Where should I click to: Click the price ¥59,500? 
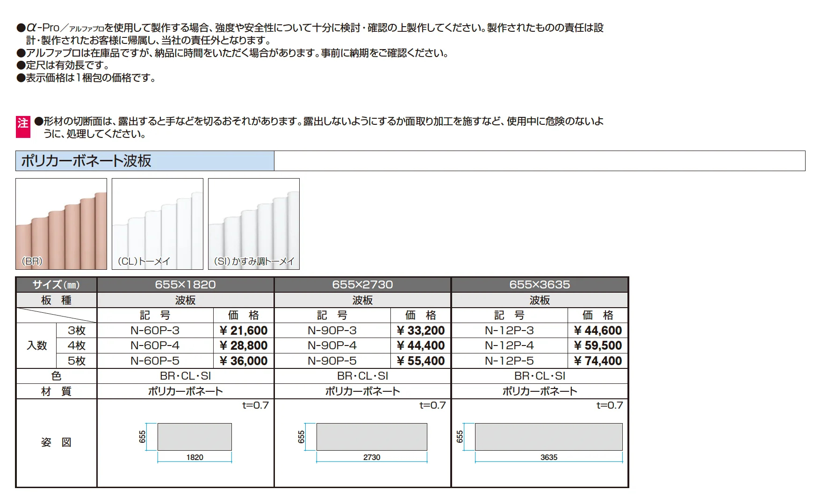tap(598, 346)
